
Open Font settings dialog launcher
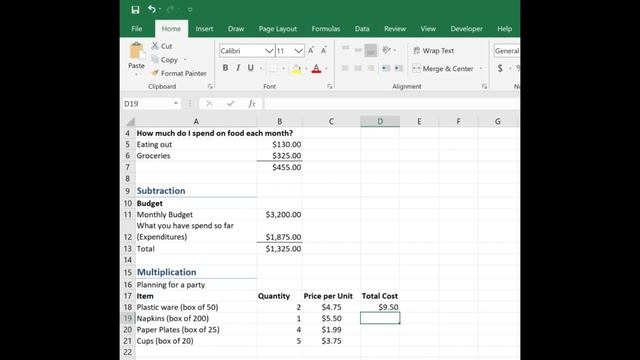(330, 87)
